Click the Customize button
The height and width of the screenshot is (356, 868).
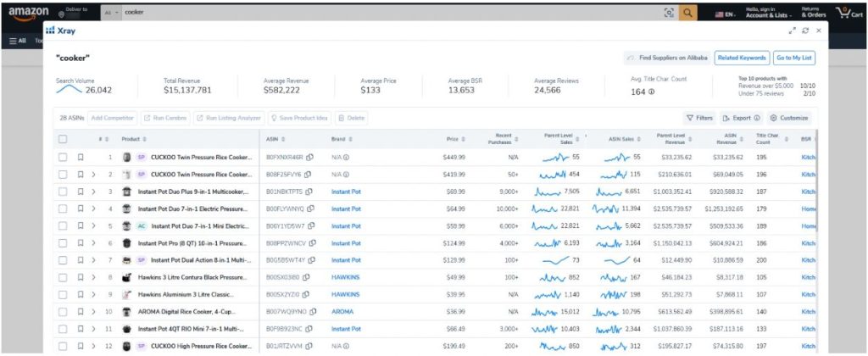(789, 118)
